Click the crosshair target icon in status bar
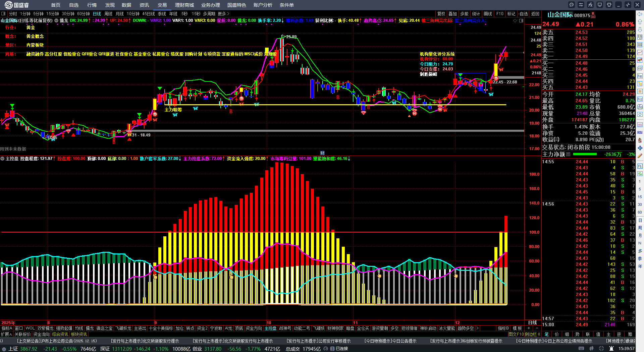This screenshot has width=644, height=352. [x=601, y=349]
